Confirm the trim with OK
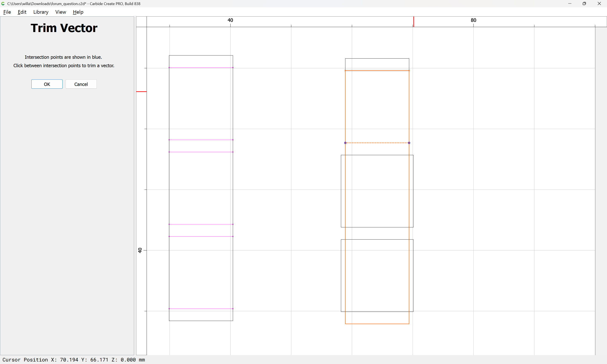The height and width of the screenshot is (364, 607). tap(47, 84)
